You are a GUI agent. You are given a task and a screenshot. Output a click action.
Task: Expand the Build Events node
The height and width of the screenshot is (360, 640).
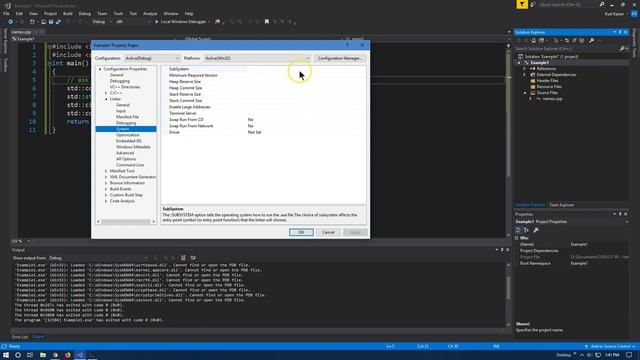point(106,189)
